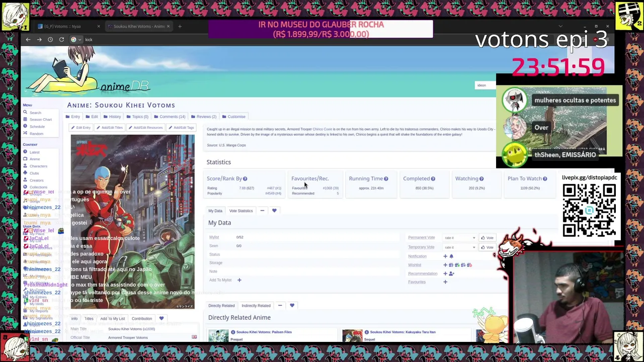Viewport: 644px width, 362px height.
Task: Open the Score/Rank By help icon
Action: click(245, 178)
